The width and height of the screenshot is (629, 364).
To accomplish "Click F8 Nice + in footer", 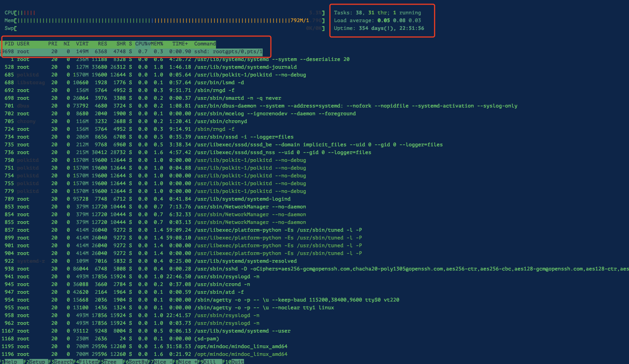I will (185, 362).
